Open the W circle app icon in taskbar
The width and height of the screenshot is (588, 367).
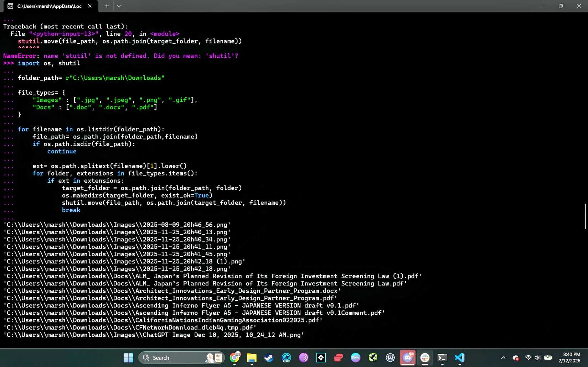pyautogui.click(x=390, y=358)
